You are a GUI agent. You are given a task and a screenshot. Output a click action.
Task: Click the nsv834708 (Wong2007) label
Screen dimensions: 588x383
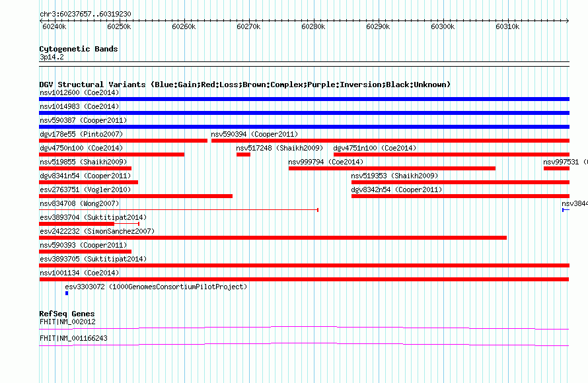[79, 203]
